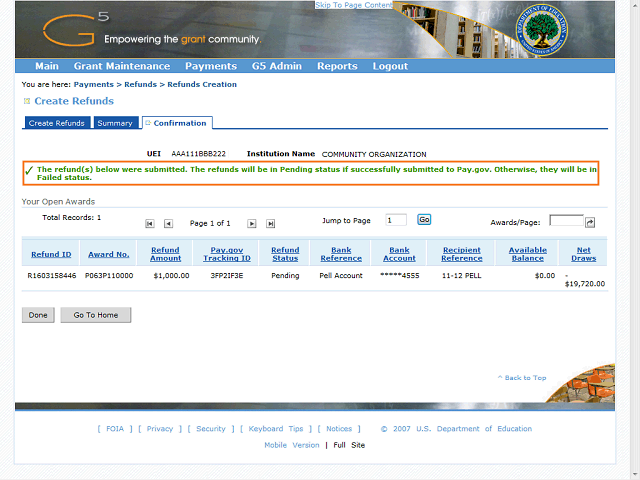Click the Back to Top link

[x=522, y=378]
